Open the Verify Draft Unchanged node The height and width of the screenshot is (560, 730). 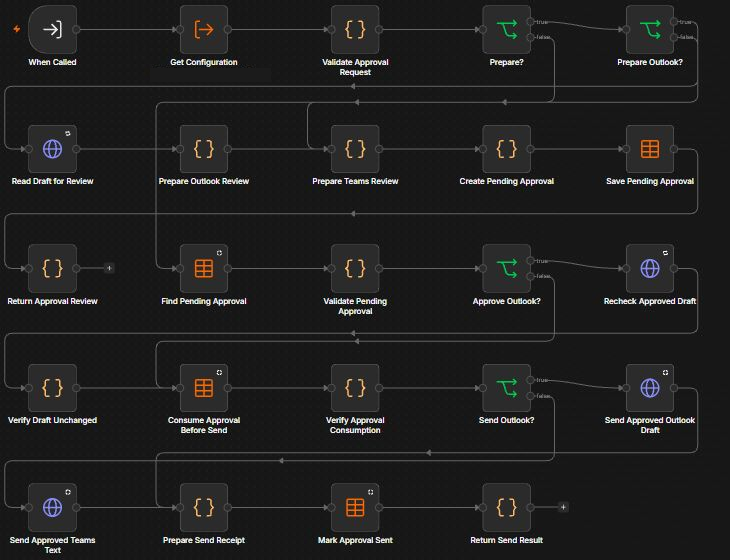(x=52, y=388)
